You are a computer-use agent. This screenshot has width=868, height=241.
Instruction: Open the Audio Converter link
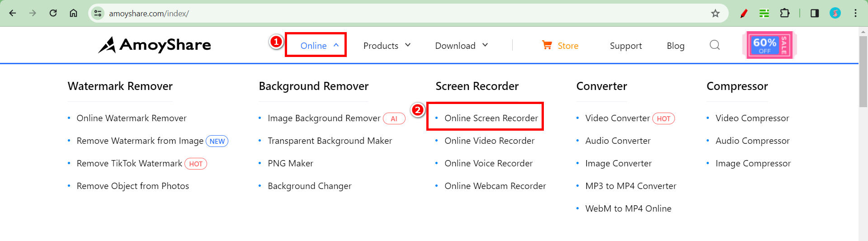coord(618,141)
